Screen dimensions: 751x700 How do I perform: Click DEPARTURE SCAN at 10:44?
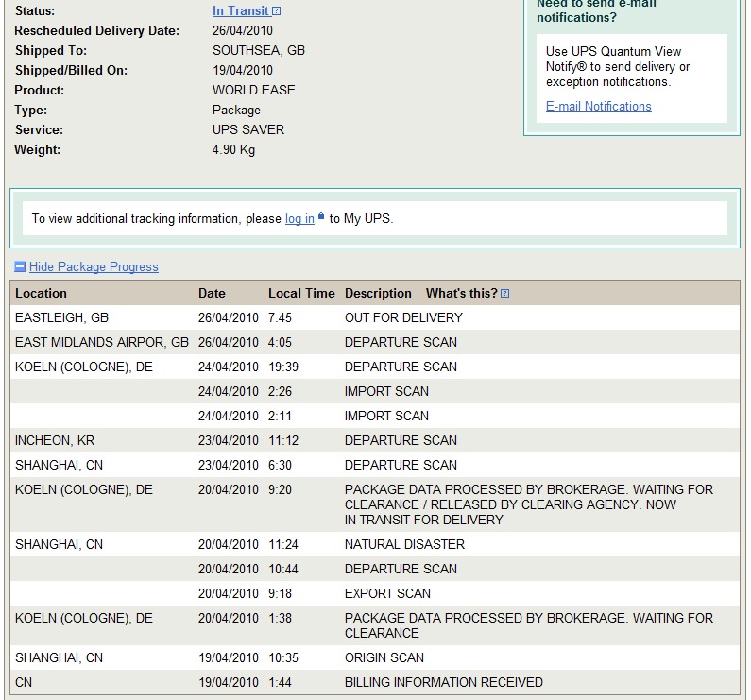coord(401,569)
